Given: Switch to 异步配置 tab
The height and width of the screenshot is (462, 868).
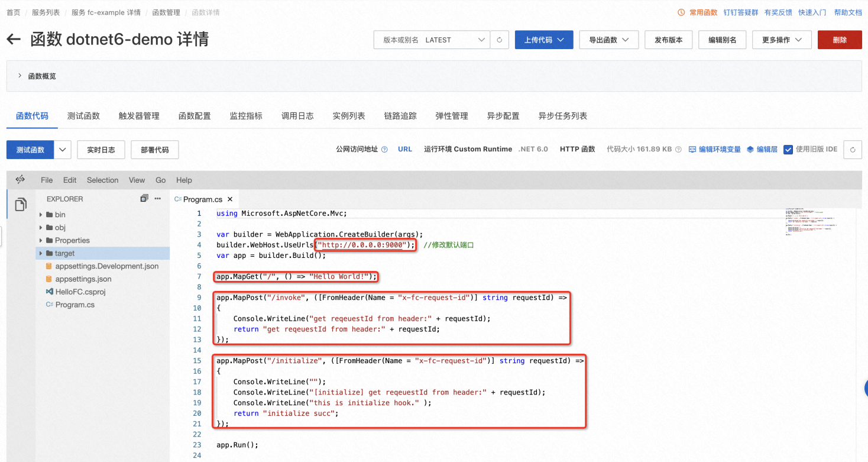Looking at the screenshot, I should tap(503, 116).
